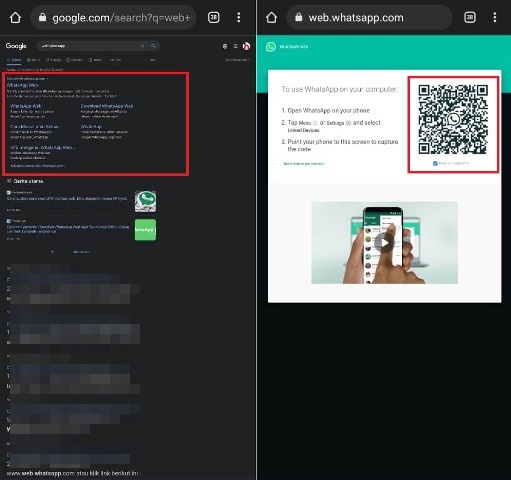This screenshot has height=480, width=511.
Task: Open the main 'WhatsApp Web' result title
Action: 22,85
